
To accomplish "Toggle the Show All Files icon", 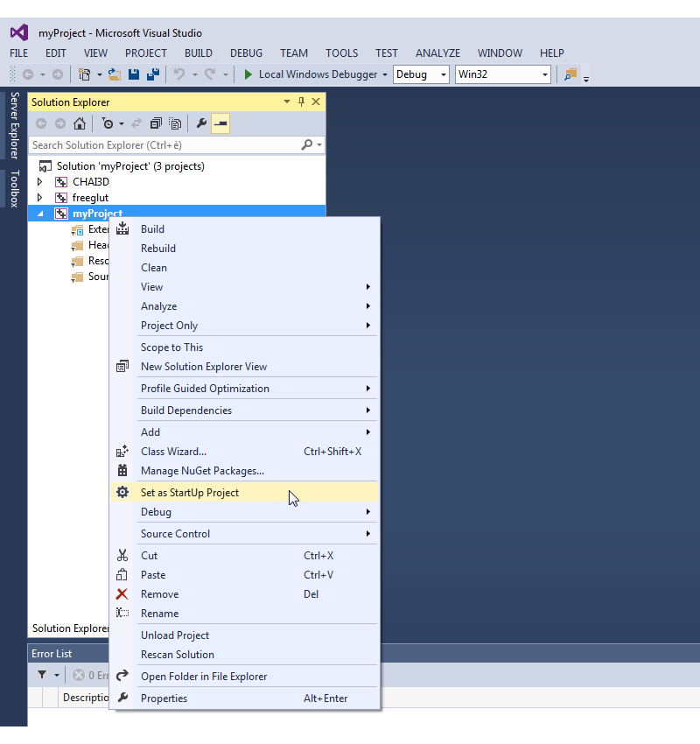I will click(175, 123).
